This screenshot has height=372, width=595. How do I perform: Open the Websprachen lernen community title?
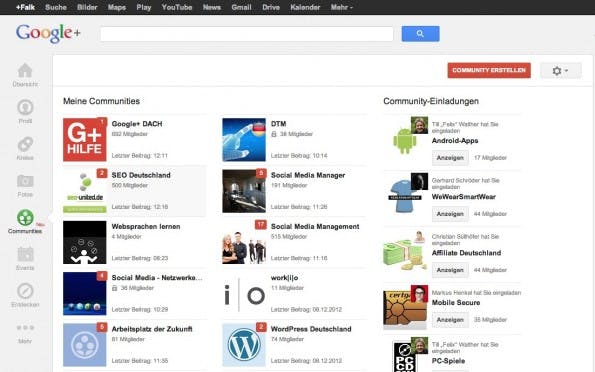tap(146, 226)
